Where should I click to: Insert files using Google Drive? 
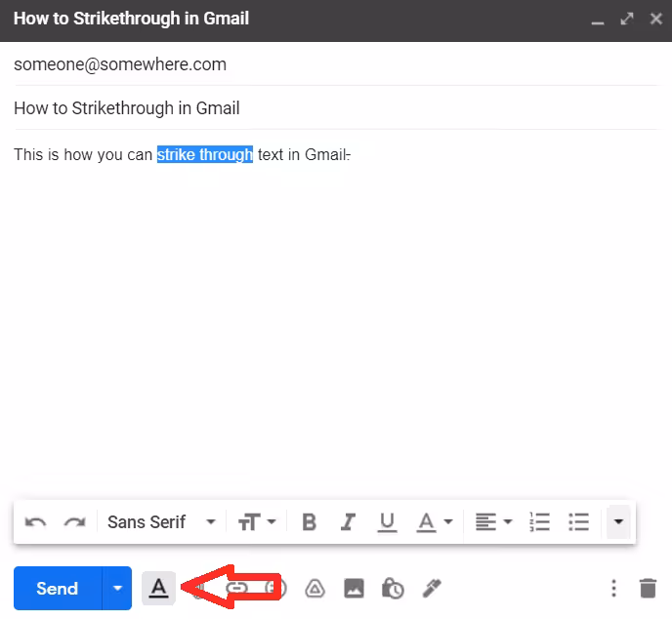pyautogui.click(x=315, y=589)
